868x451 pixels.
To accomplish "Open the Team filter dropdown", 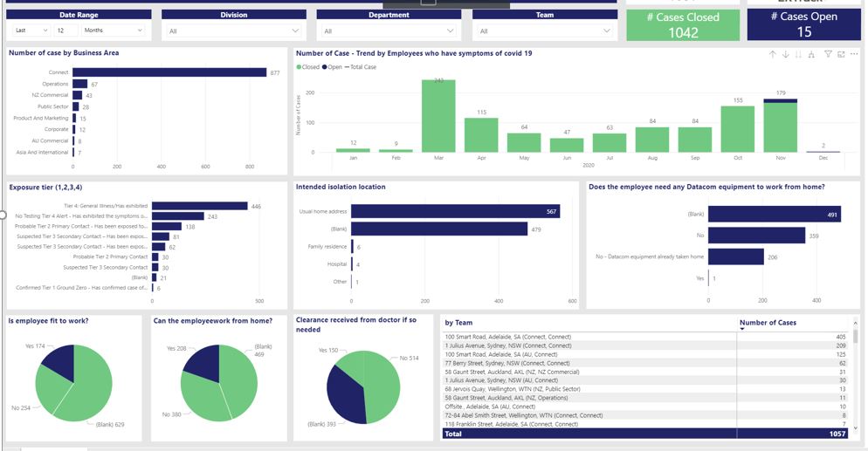I will pos(544,31).
